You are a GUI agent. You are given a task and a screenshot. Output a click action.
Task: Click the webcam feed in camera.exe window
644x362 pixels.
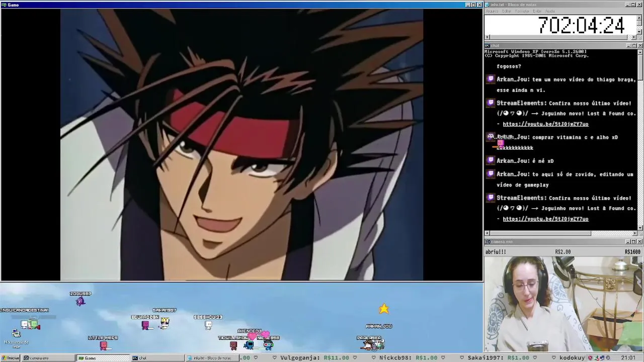pos(563,304)
